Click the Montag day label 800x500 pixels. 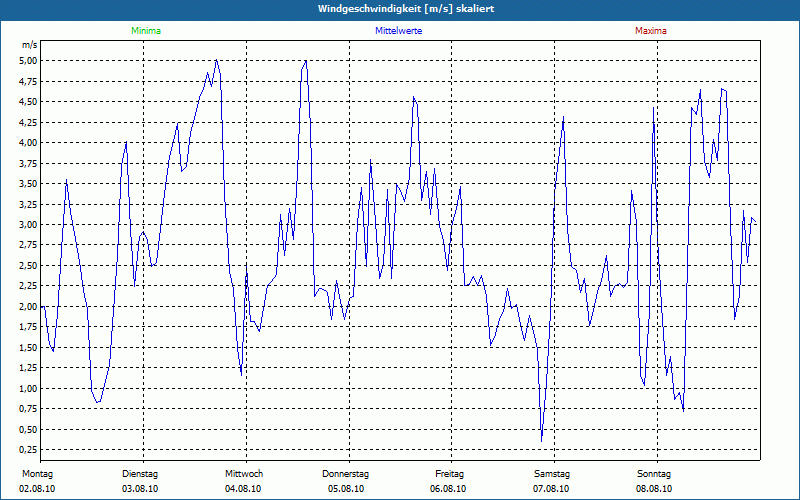(37, 474)
